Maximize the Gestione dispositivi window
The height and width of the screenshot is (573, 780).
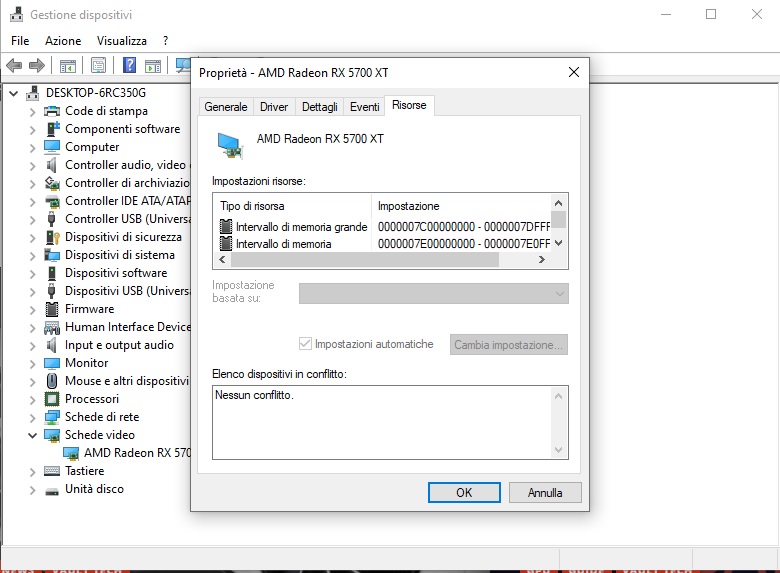[711, 14]
